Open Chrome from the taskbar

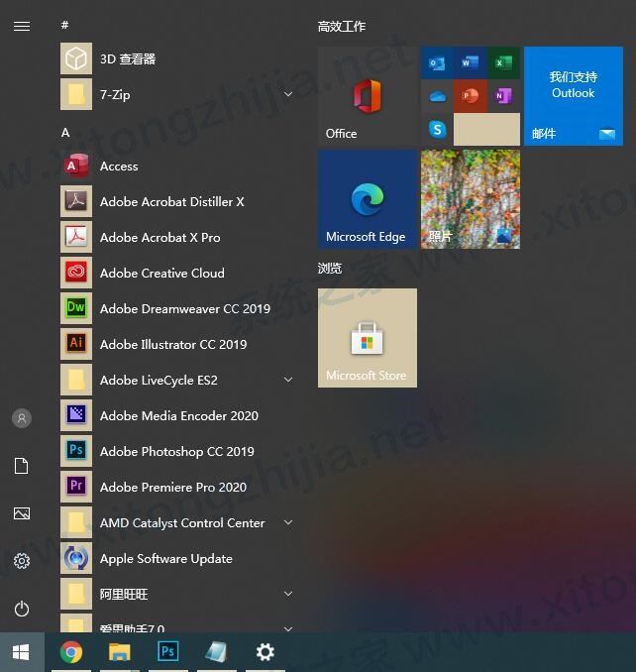[x=71, y=652]
